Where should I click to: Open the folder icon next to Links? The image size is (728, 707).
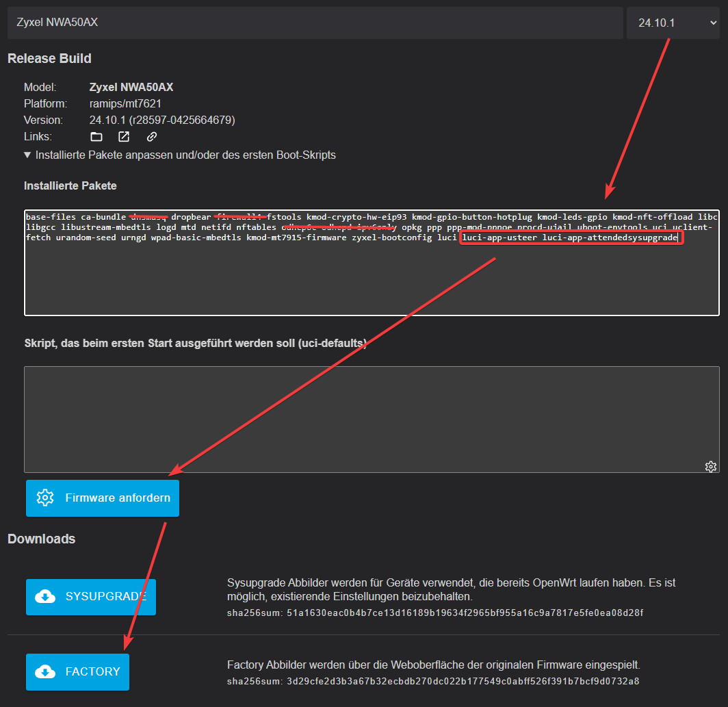(x=96, y=137)
